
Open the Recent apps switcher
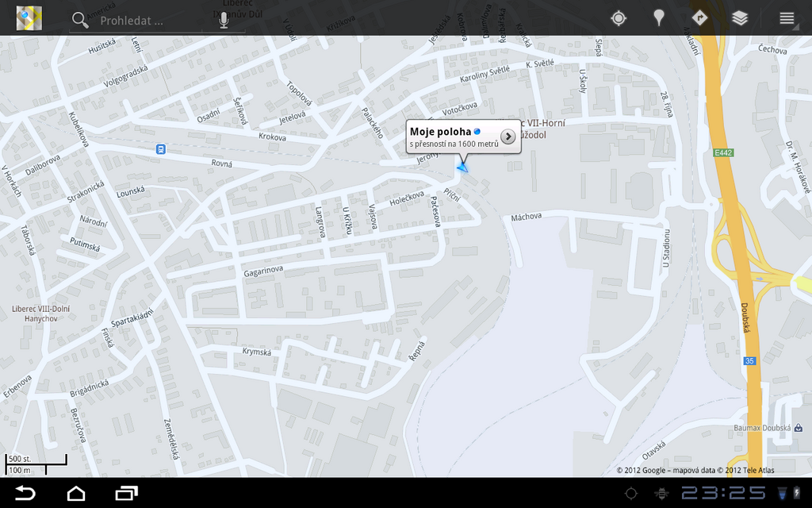(x=126, y=493)
